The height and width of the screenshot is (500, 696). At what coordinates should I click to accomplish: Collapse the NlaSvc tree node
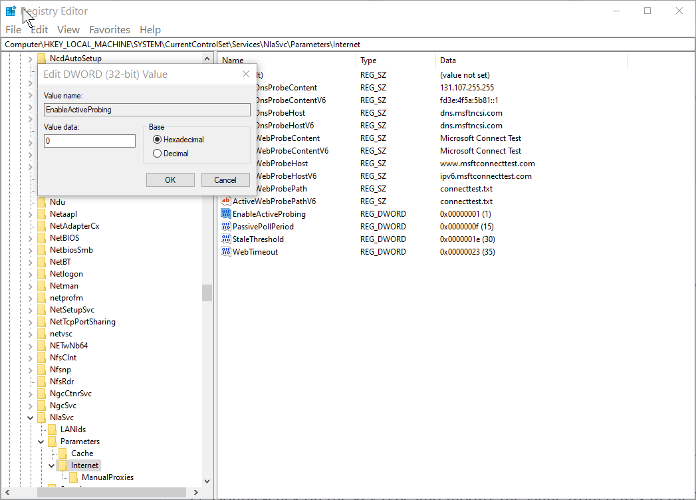[30, 417]
